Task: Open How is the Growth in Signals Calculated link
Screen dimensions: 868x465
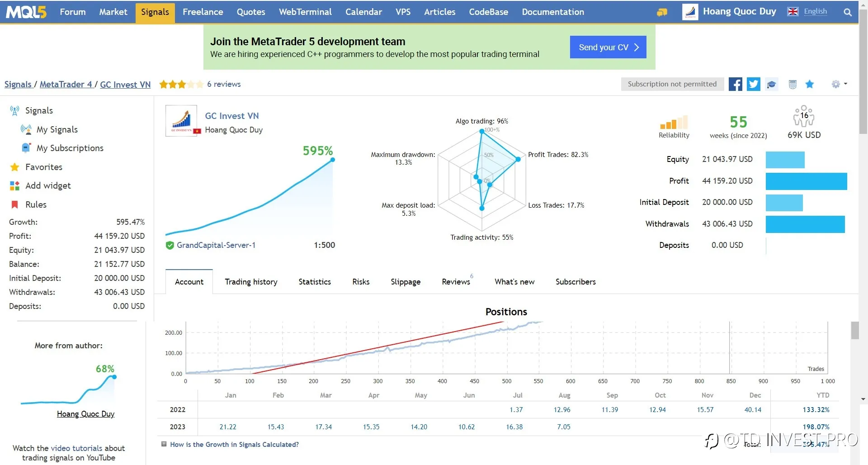Action: [x=234, y=445]
